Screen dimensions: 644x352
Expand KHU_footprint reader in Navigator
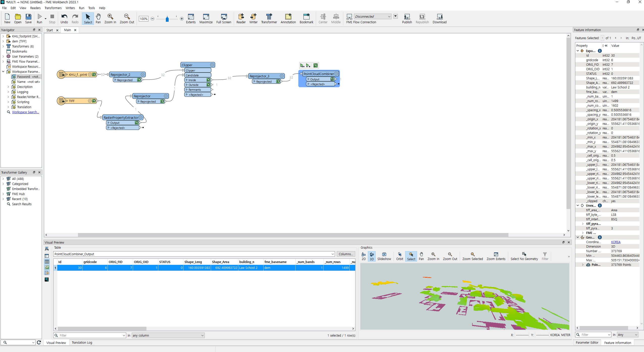3,36
